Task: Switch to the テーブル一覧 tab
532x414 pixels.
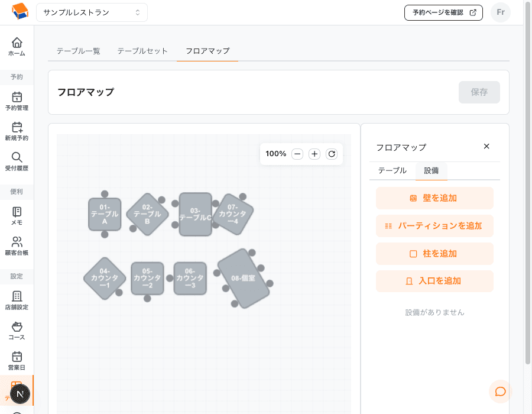Action: pyautogui.click(x=79, y=51)
